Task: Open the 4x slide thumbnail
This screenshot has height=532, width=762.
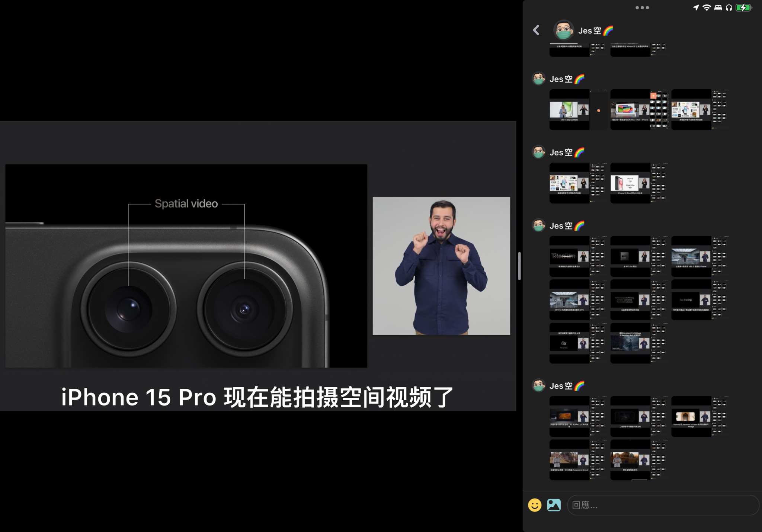Action: [578, 343]
